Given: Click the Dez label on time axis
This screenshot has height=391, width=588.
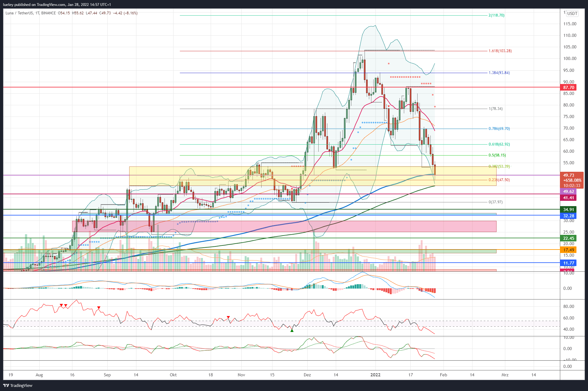Looking at the screenshot, I should (x=307, y=375).
